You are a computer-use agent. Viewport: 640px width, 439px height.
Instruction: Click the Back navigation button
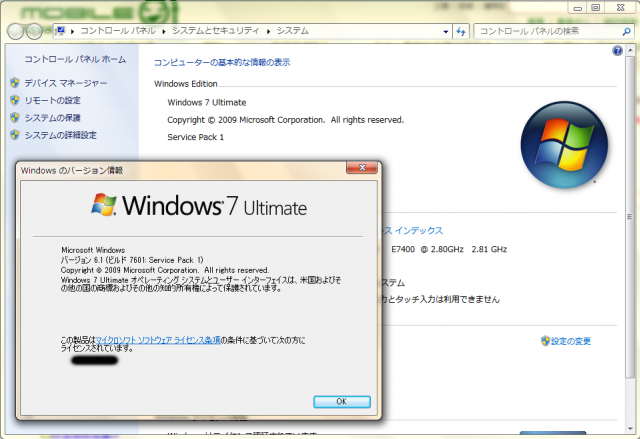[x=16, y=31]
